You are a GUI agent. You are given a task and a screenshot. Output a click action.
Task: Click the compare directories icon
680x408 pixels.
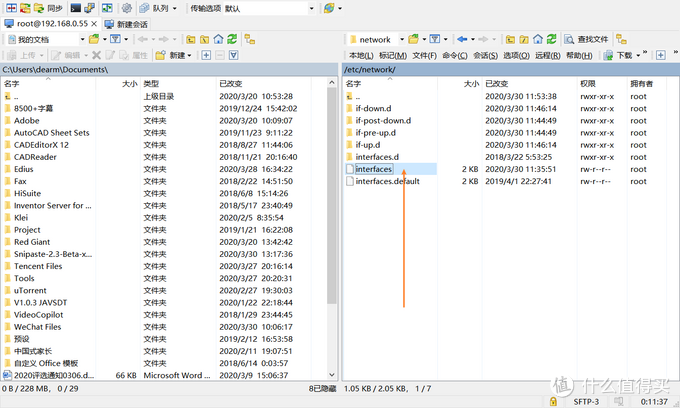coord(11,8)
